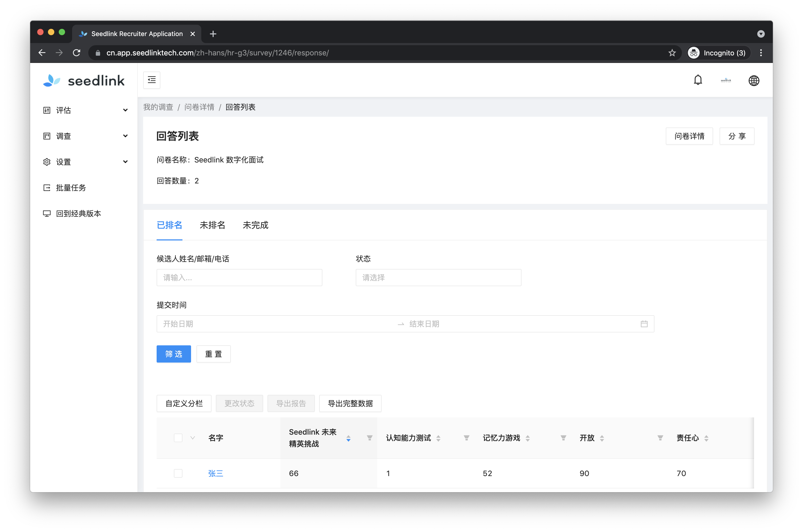Filter the Seedlink 未来精英挑战 column
The image size is (803, 532).
point(369,438)
